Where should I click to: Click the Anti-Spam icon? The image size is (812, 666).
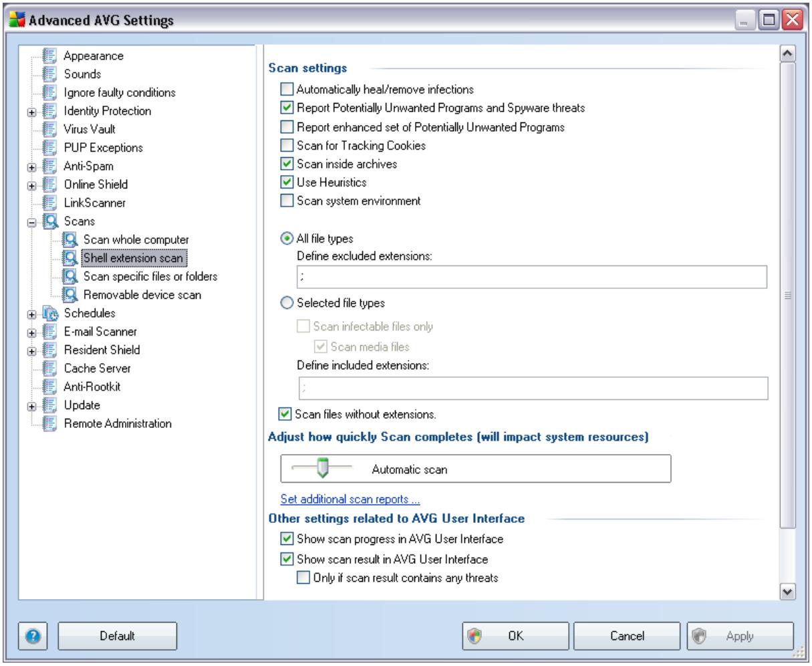[50, 166]
